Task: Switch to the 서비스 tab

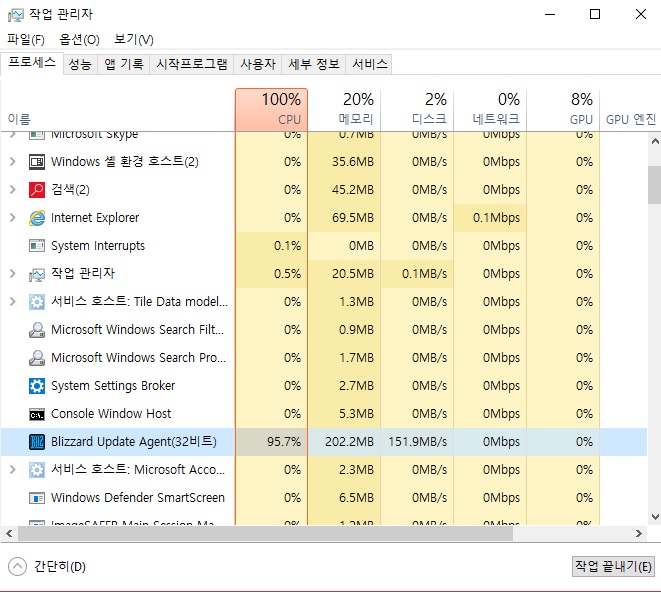Action: 369,64
